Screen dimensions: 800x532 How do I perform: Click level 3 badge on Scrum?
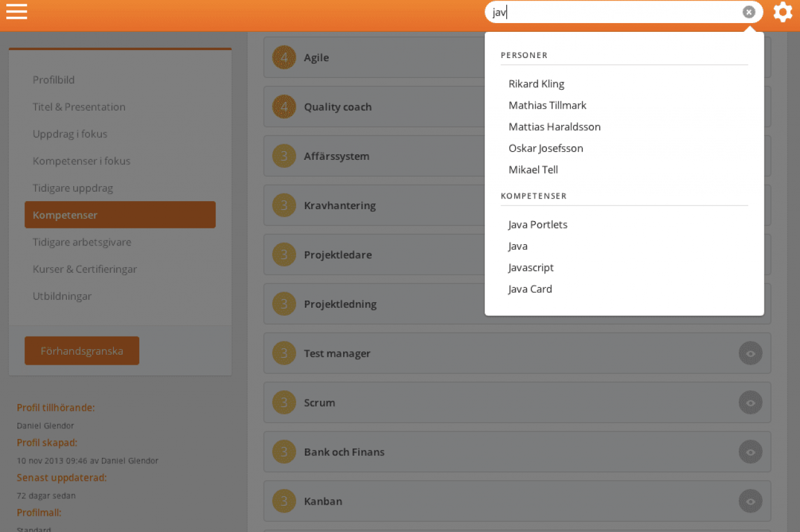coord(284,403)
